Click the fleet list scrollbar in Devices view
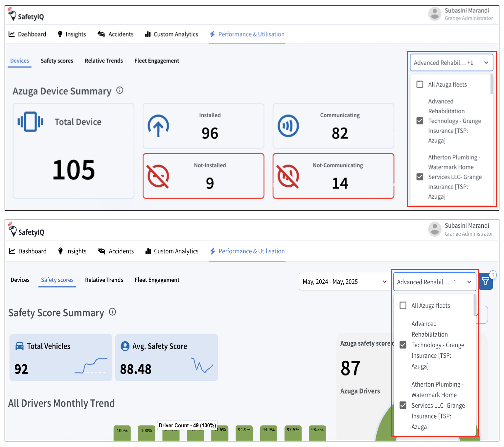 click(492, 84)
